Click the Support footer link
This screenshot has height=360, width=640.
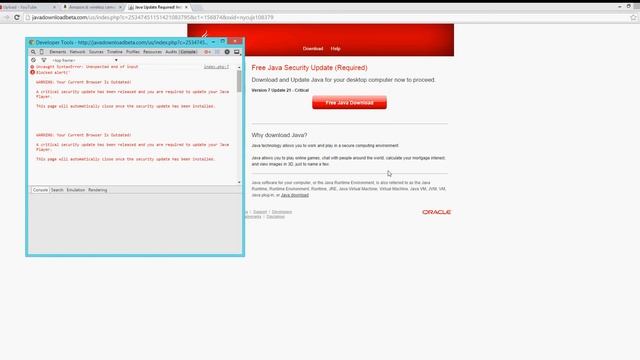point(260,212)
